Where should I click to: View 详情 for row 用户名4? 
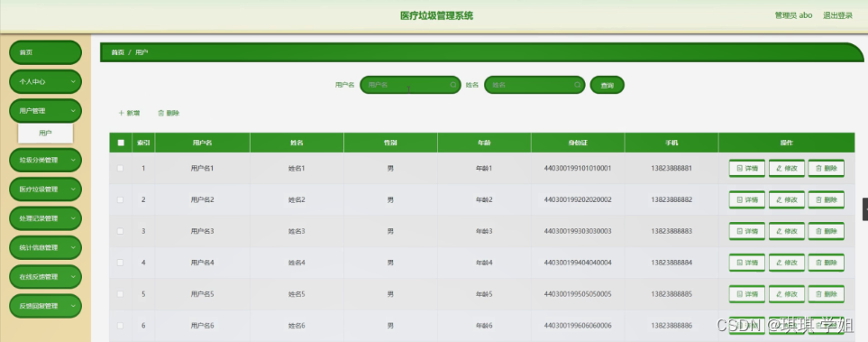(746, 263)
